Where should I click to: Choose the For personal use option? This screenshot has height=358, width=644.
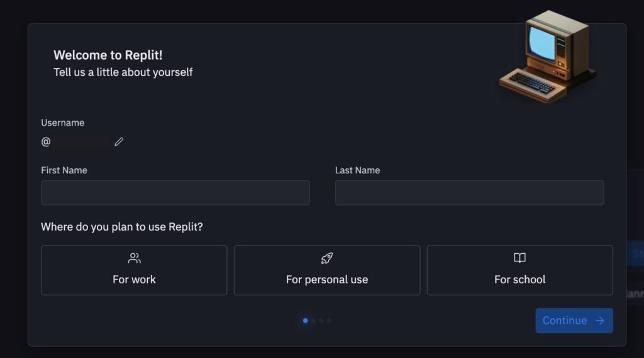[327, 270]
